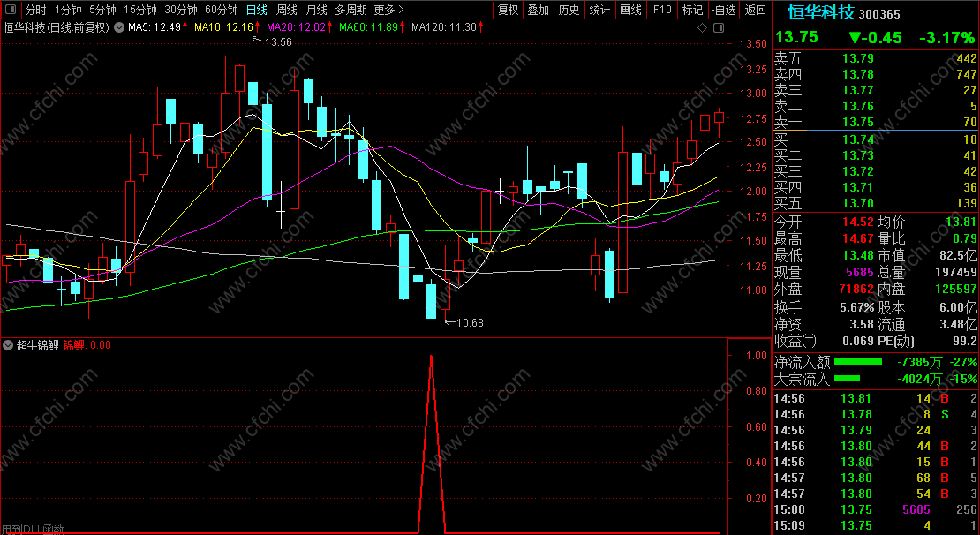The width and height of the screenshot is (980, 535).
Task: Click the MA120: 11.30 label
Action: [444, 27]
